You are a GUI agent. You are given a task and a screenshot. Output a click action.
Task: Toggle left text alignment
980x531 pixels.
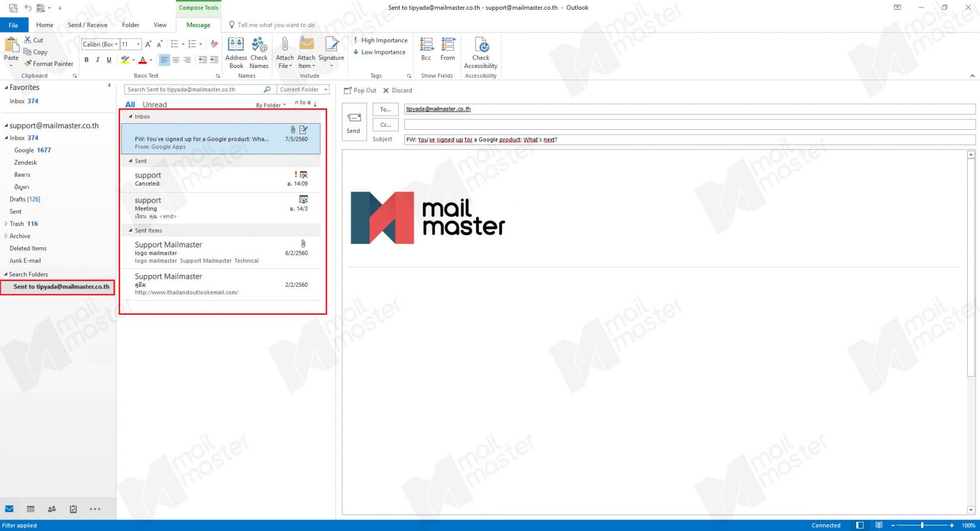tap(164, 60)
